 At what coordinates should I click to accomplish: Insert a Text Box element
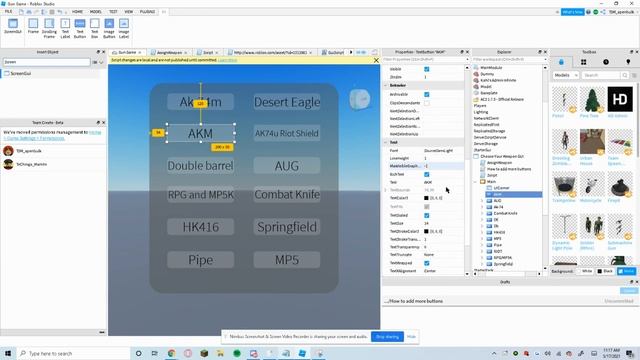(x=95, y=28)
